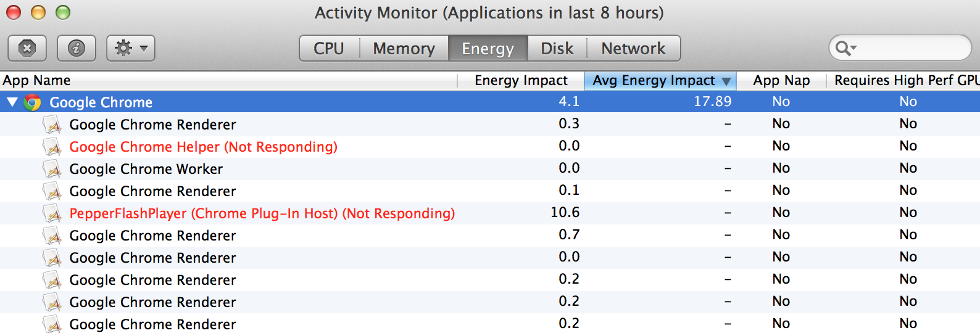
Task: Click icon of PepperFlashPlayer process
Action: pyautogui.click(x=52, y=213)
